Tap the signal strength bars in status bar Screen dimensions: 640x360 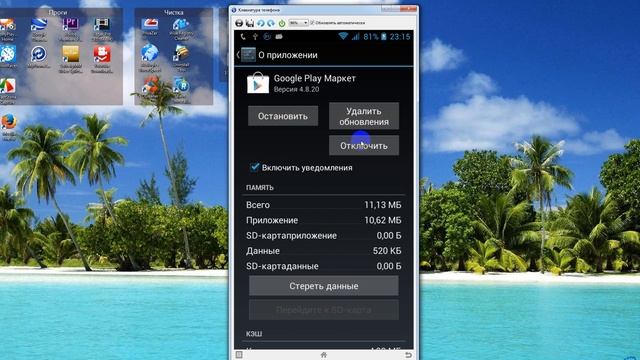click(x=356, y=36)
